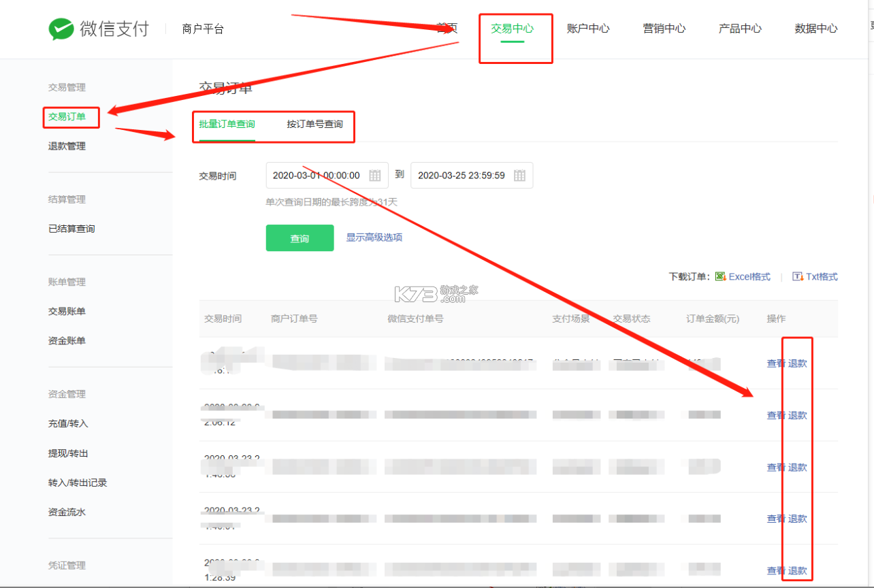Open 交易订单 in the sidebar
Image resolution: width=874 pixels, height=588 pixels.
pos(67,117)
